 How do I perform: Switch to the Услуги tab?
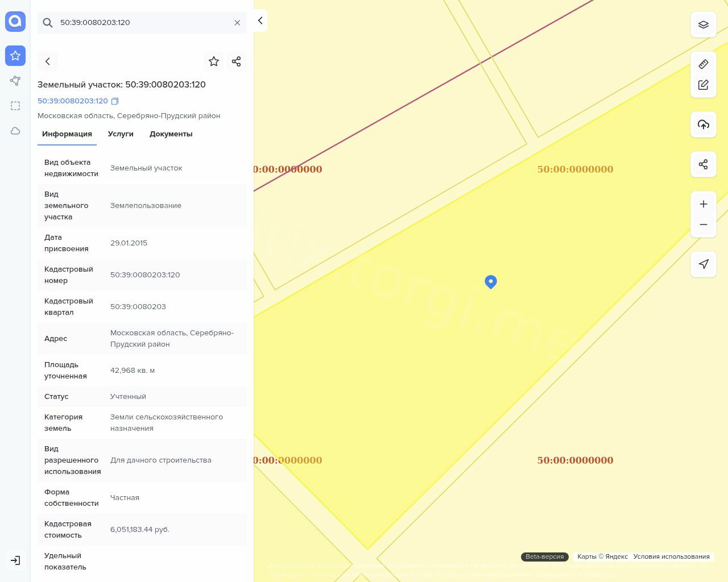[x=121, y=134]
